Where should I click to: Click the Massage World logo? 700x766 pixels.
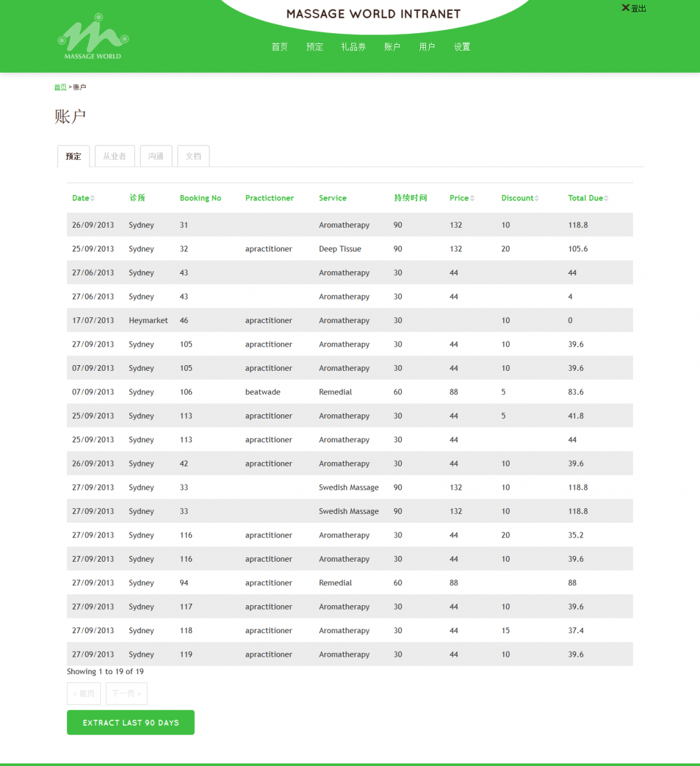click(93, 37)
